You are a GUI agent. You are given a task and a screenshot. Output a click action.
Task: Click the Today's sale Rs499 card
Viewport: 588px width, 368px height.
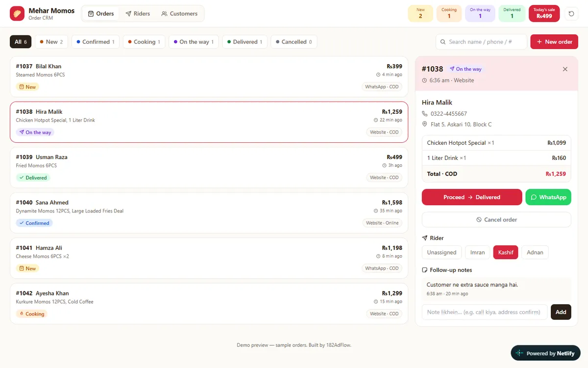[544, 14]
